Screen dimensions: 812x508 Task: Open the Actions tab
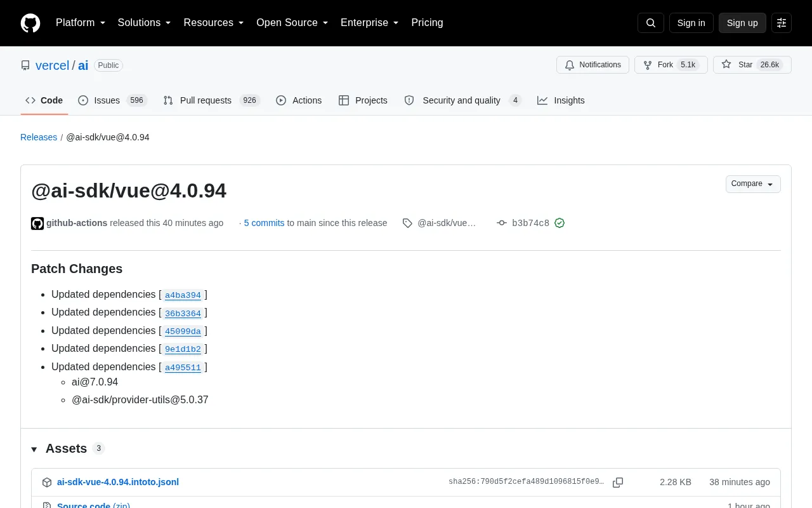click(x=299, y=100)
